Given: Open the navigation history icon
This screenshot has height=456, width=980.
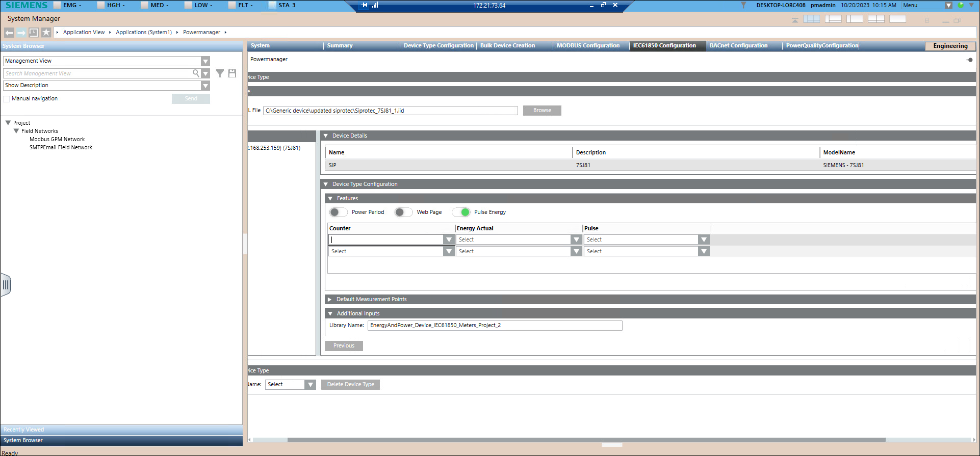Looking at the screenshot, I should 34,33.
